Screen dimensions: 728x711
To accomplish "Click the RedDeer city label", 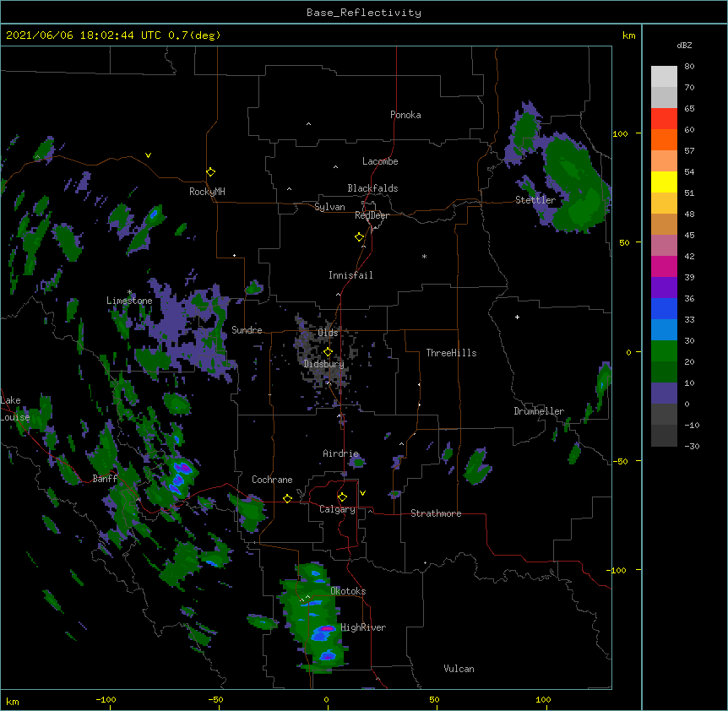I will (x=372, y=215).
